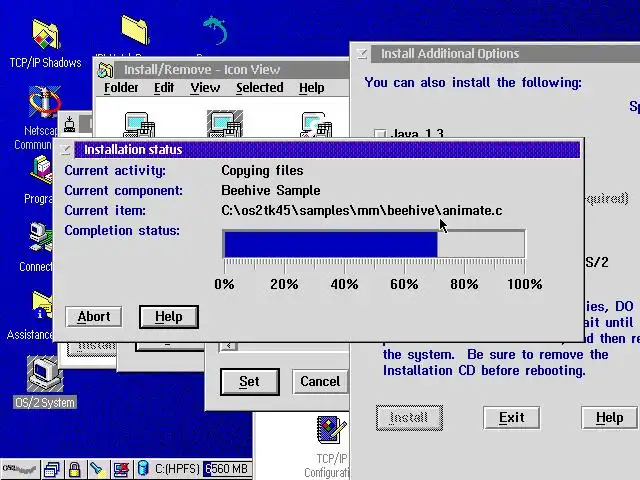Open the OS/2 Warp menu on WarpCenter

(x=19, y=469)
